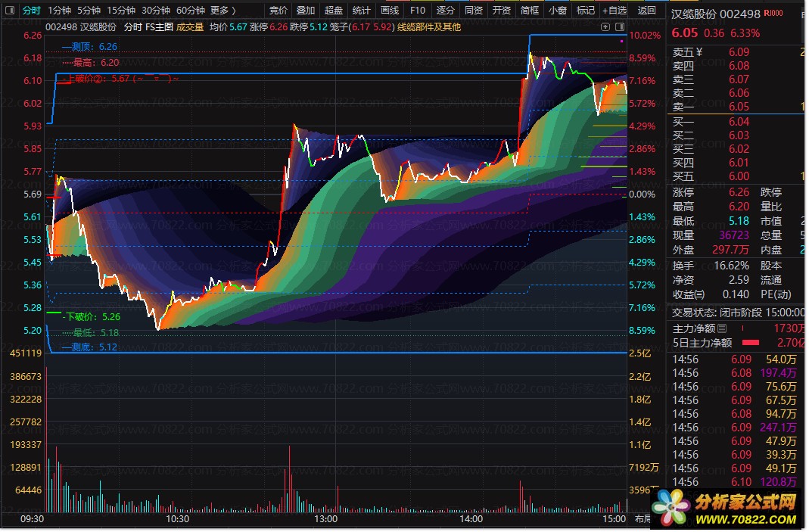809x532 pixels.
Task: Click the 卖三 price 6.07
Action: click(x=739, y=79)
